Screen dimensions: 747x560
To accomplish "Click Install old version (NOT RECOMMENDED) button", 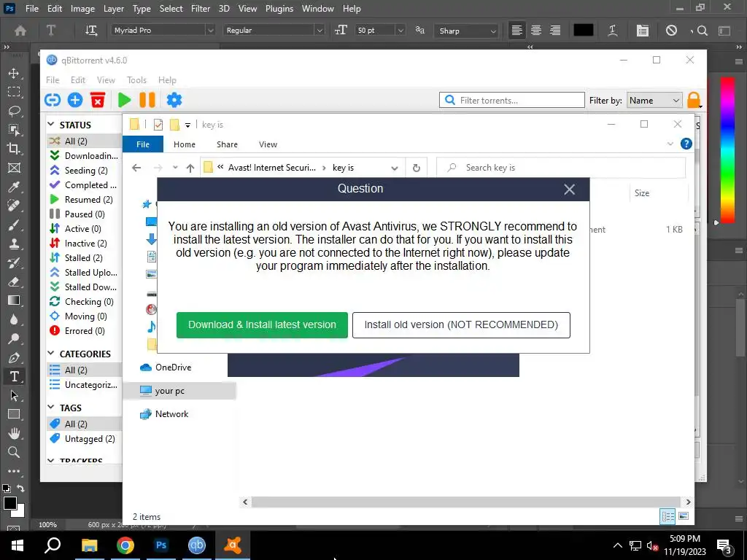I will coord(461,324).
